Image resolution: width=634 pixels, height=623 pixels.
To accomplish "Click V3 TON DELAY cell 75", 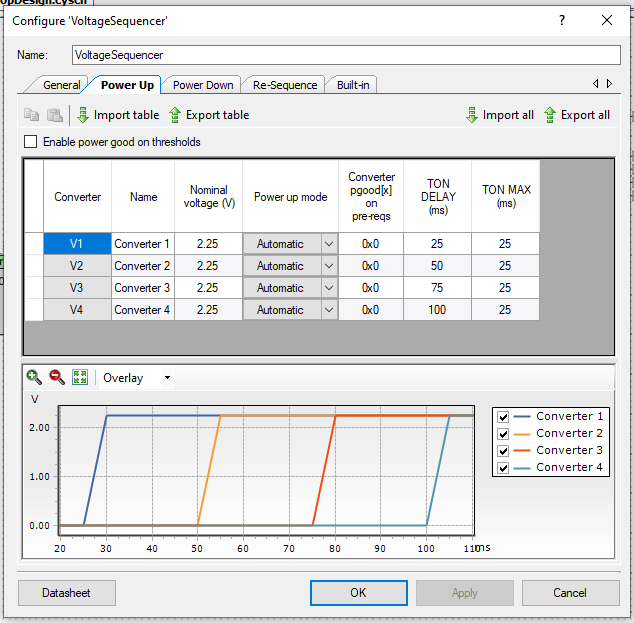I will [x=437, y=288].
